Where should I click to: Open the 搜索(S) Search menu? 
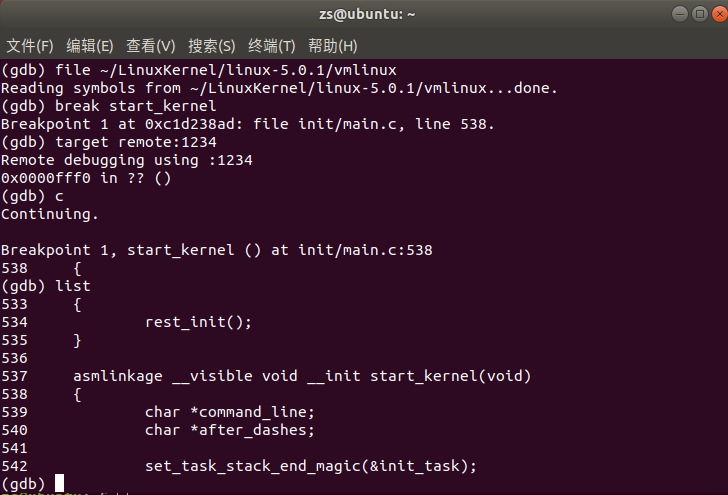click(212, 46)
